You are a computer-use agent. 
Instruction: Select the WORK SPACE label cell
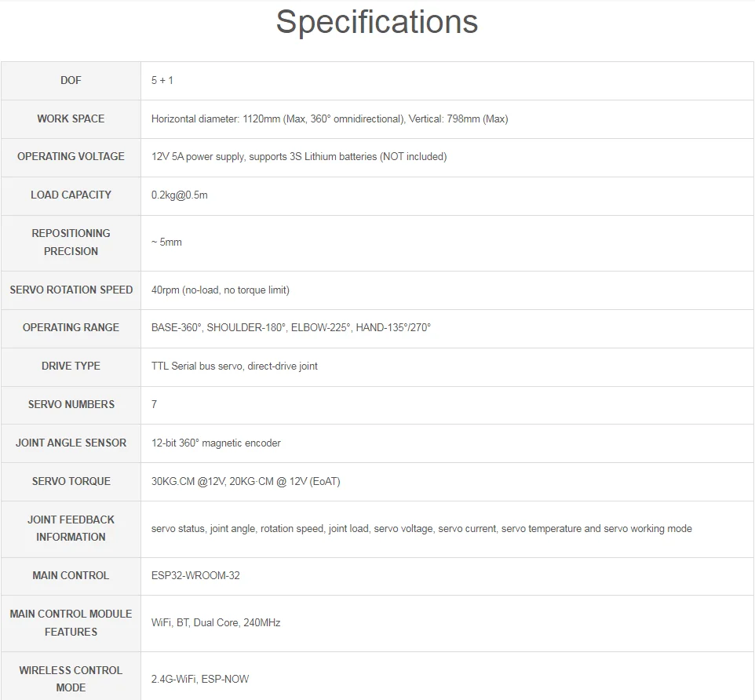pyautogui.click(x=71, y=118)
